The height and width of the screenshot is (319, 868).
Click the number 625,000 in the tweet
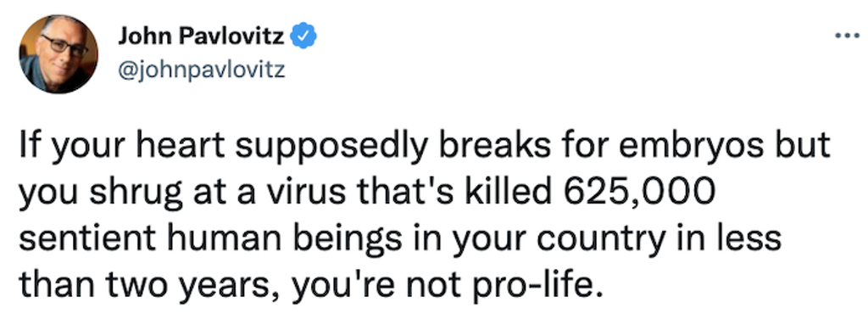click(x=641, y=192)
